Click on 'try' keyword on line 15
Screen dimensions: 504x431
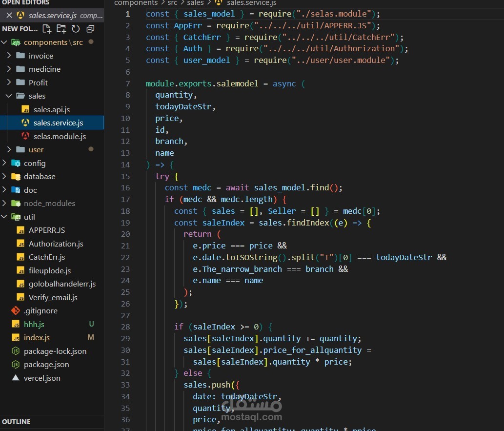pos(162,176)
